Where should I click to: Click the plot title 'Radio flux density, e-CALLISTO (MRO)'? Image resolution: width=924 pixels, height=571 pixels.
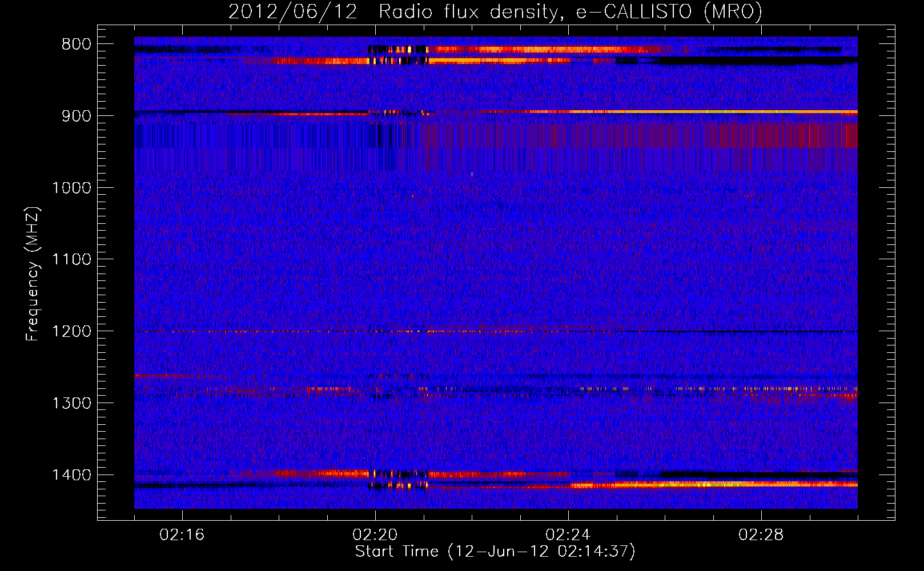[571, 11]
